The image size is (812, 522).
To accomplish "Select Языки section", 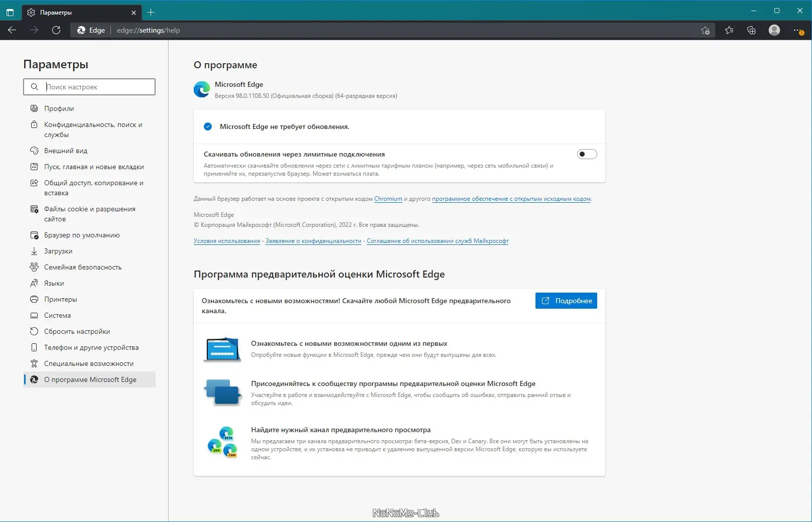I will coord(89,283).
